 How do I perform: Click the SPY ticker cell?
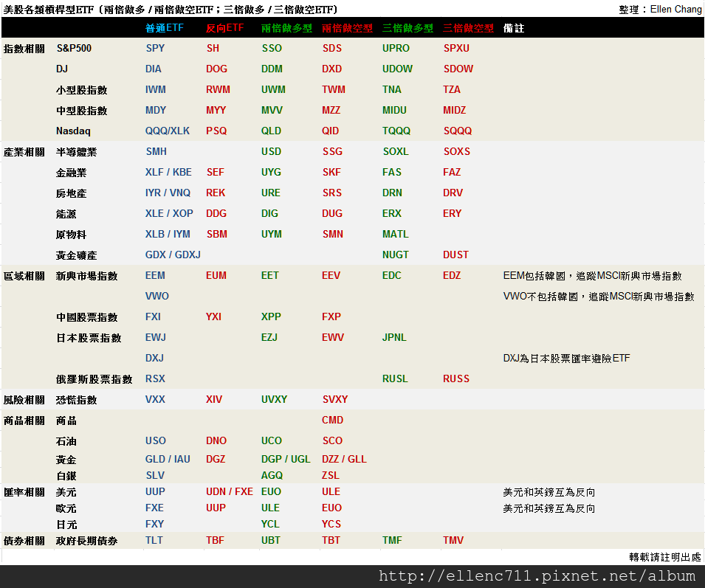[155, 48]
